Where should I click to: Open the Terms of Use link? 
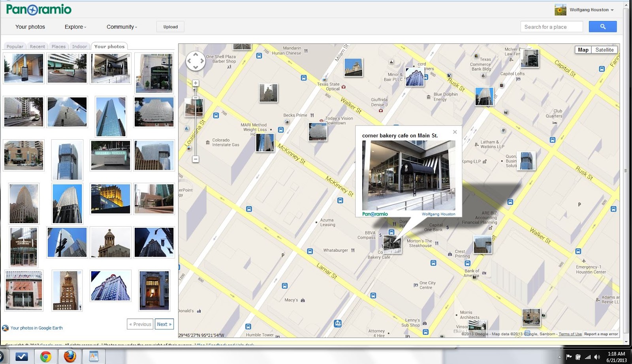[570, 334]
